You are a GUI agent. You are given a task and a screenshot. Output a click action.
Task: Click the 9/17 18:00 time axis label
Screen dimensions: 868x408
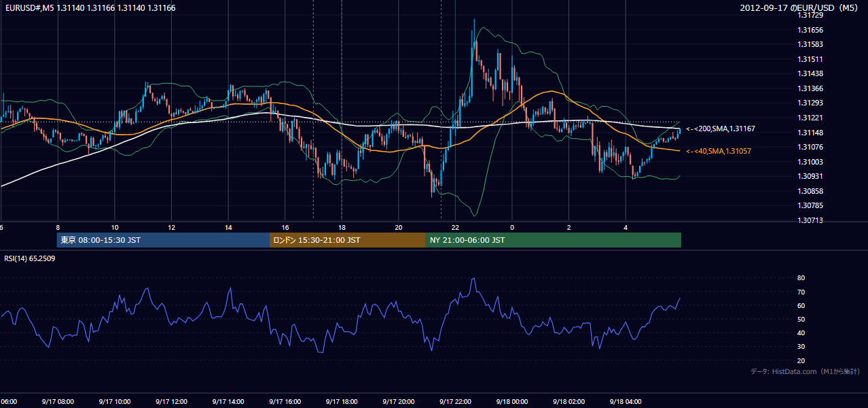point(342,401)
